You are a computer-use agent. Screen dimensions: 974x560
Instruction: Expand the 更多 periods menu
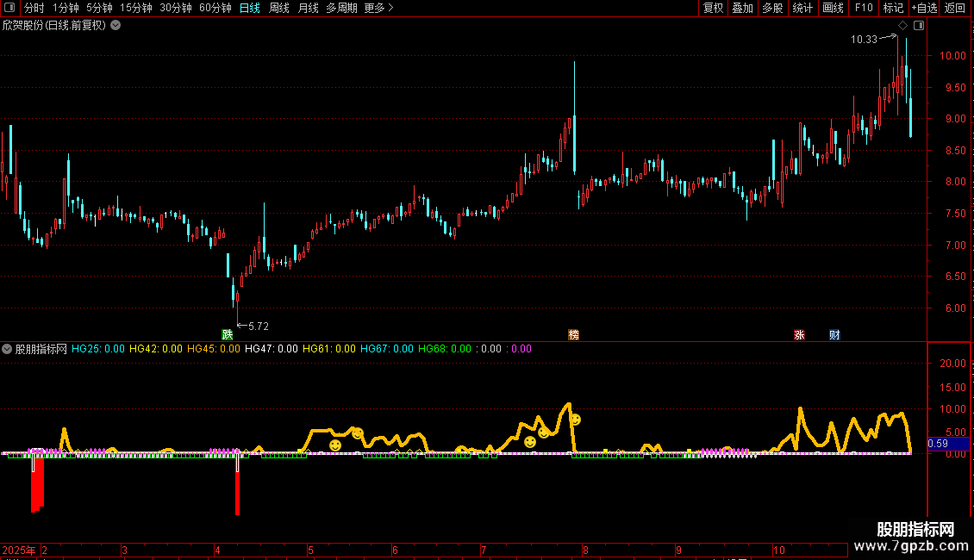click(x=378, y=8)
